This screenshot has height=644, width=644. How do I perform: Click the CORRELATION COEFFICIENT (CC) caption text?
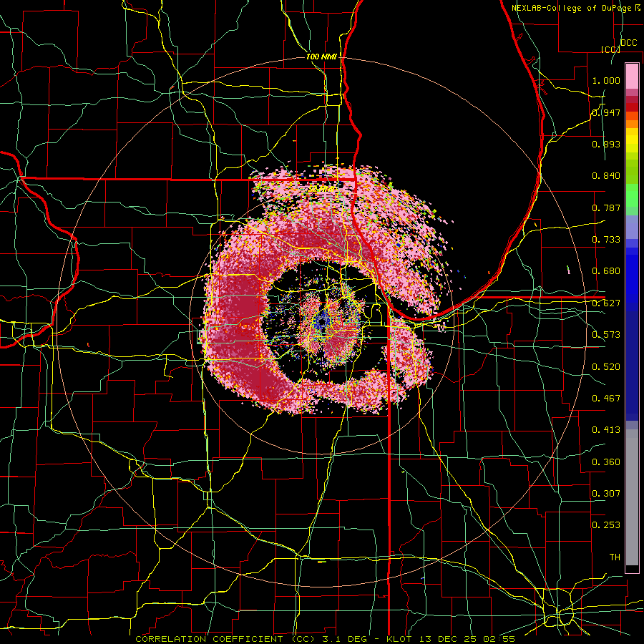[225, 639]
